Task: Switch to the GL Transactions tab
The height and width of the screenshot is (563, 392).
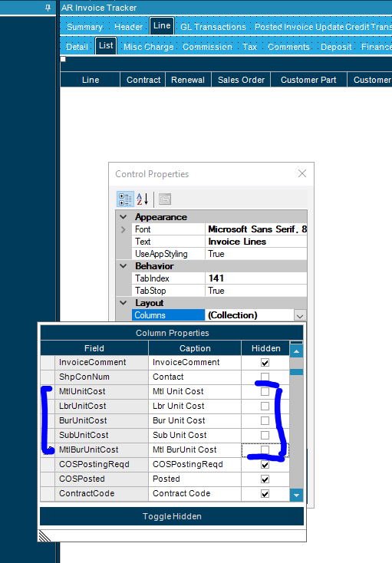Action: click(212, 27)
